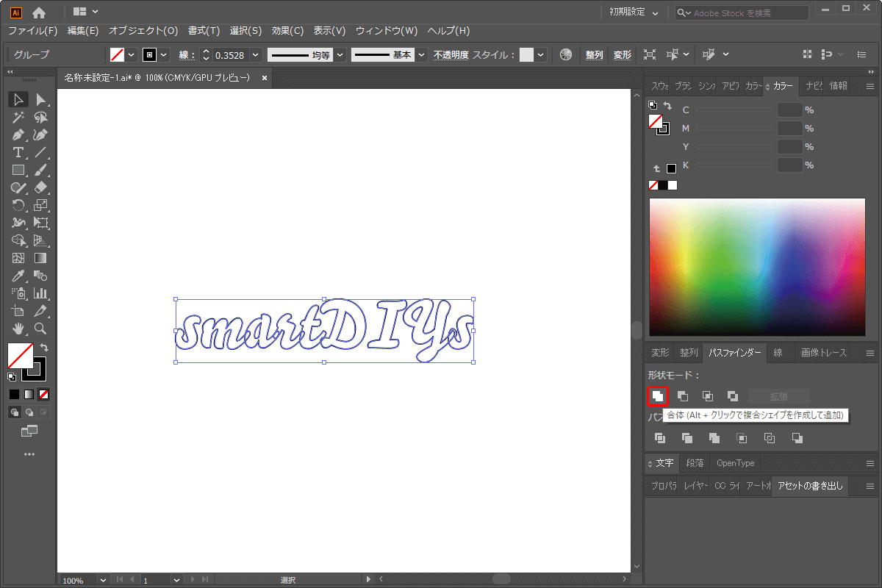Open brush definition 基本 dropdown

[x=420, y=54]
